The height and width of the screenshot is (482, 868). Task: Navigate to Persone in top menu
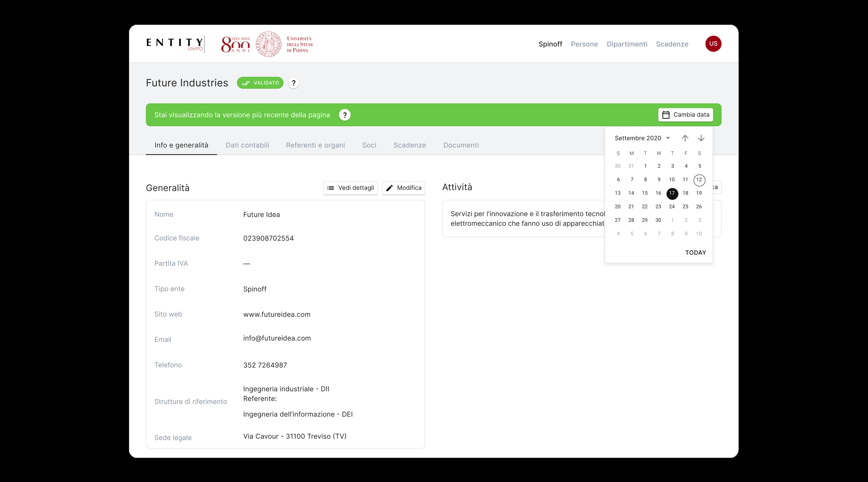[x=584, y=44]
